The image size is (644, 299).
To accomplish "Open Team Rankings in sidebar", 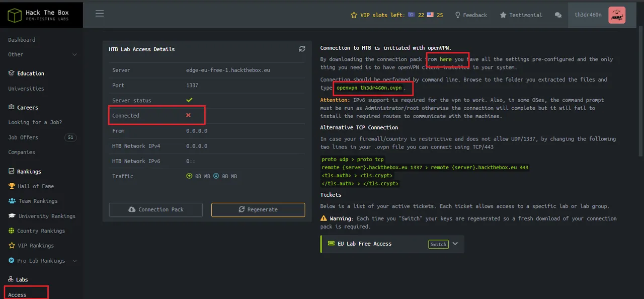I will point(38,201).
